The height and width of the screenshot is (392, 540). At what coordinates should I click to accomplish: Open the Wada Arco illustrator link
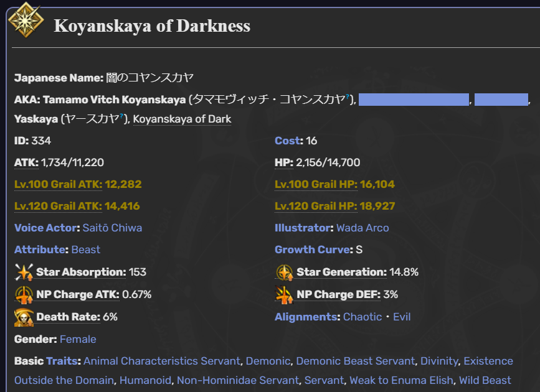(362, 228)
